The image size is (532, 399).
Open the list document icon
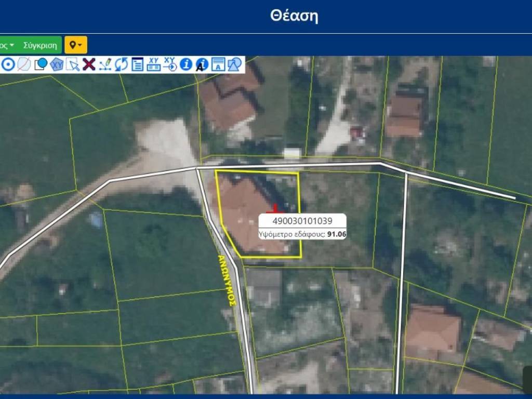click(137, 64)
